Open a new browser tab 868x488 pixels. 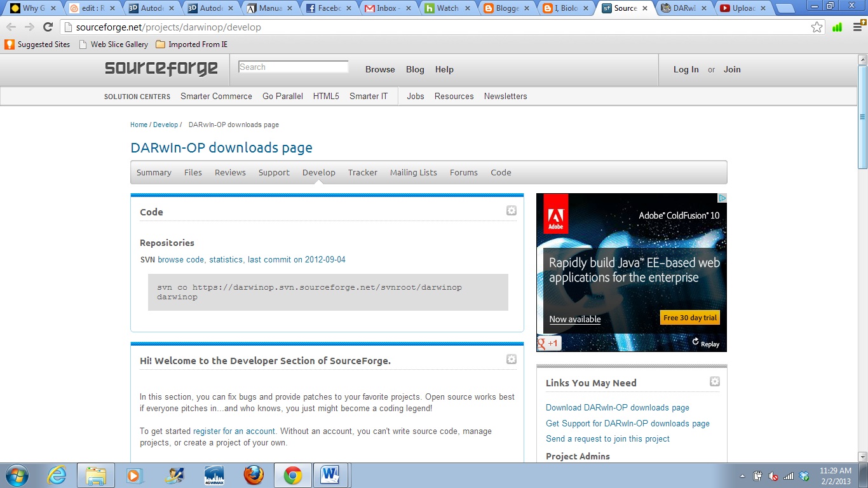coord(785,9)
